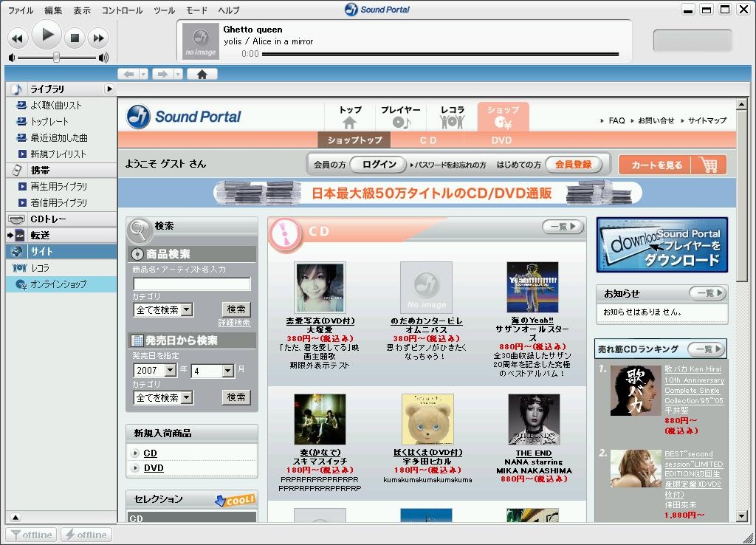The image size is (756, 545).
Task: Click the Sound Portal download player banner
Action: click(x=662, y=245)
